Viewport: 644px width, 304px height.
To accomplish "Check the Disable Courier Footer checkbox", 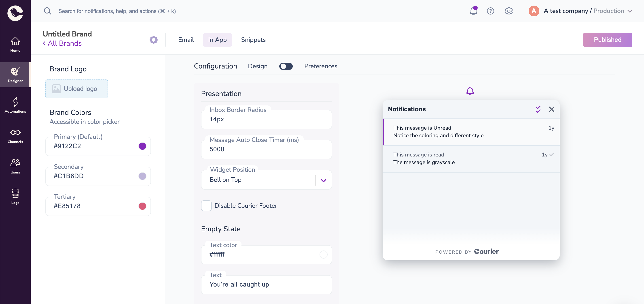I will pyautogui.click(x=206, y=206).
